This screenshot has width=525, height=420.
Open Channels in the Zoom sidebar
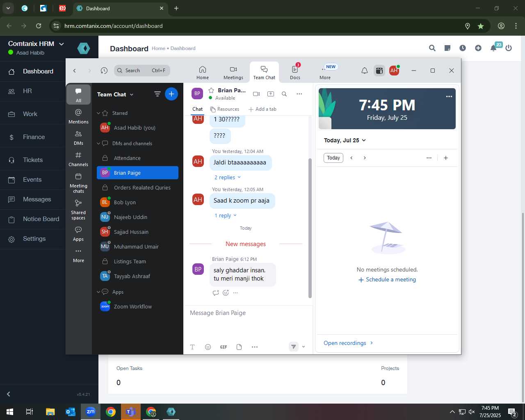point(78,159)
